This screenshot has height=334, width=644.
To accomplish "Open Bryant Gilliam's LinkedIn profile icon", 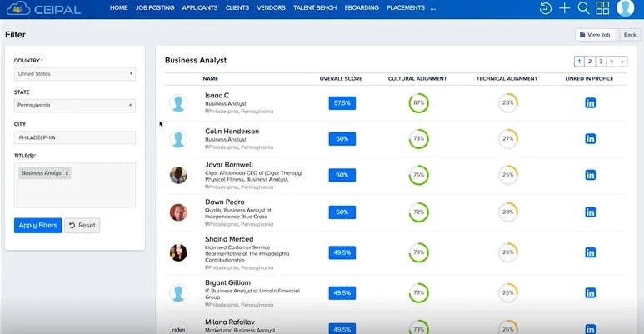I will [x=590, y=293].
